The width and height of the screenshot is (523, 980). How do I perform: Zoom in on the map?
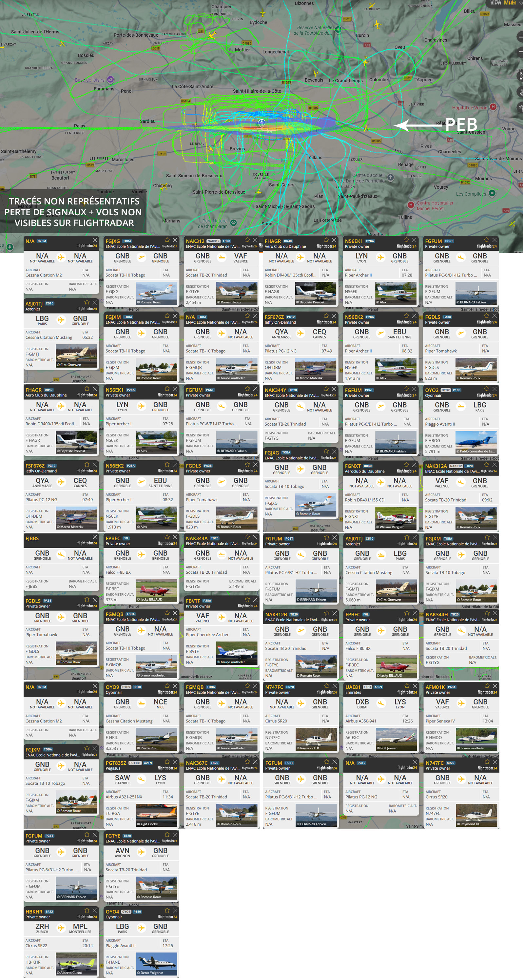(x=520, y=36)
